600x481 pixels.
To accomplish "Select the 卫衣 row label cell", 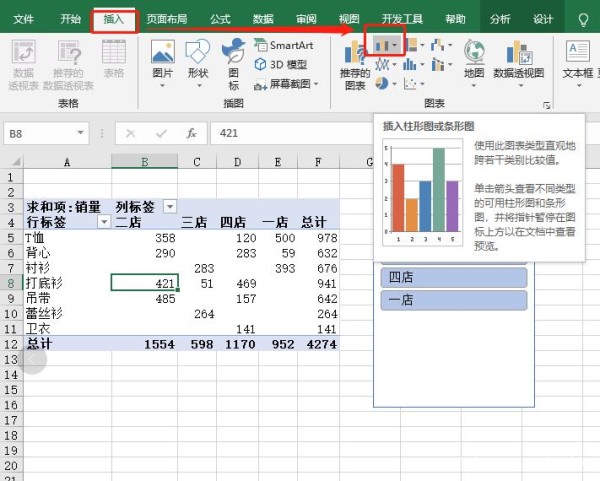I will [x=67, y=329].
